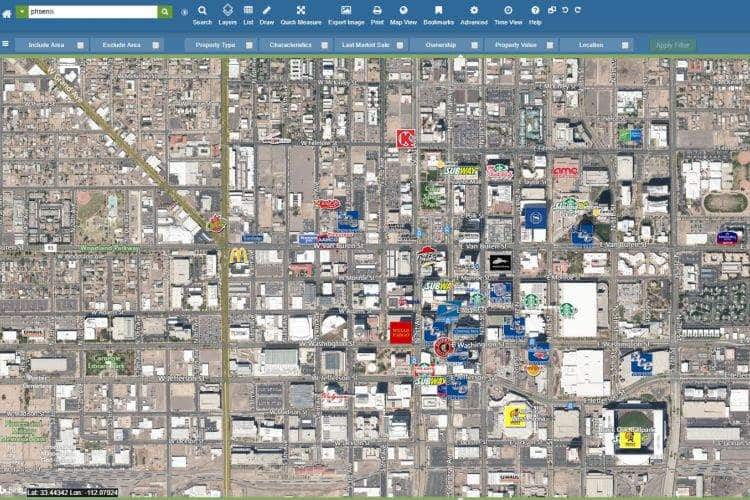This screenshot has height=500, width=750.
Task: Open the Layers tool
Action: 227,15
